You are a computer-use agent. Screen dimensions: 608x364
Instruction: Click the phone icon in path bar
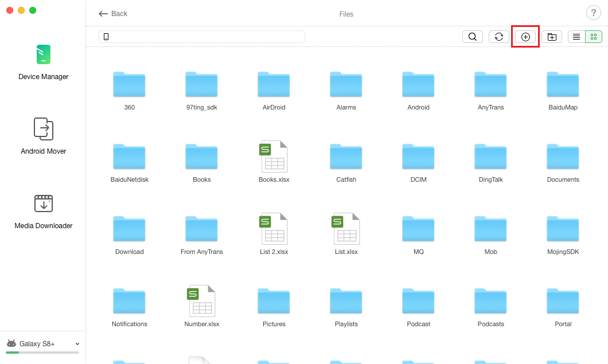[x=106, y=37]
